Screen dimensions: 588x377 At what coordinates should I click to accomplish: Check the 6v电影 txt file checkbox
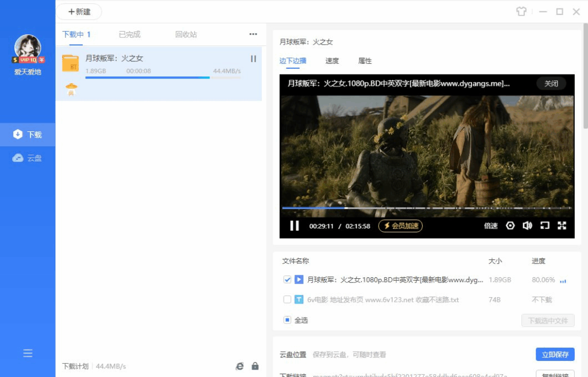pyautogui.click(x=287, y=300)
